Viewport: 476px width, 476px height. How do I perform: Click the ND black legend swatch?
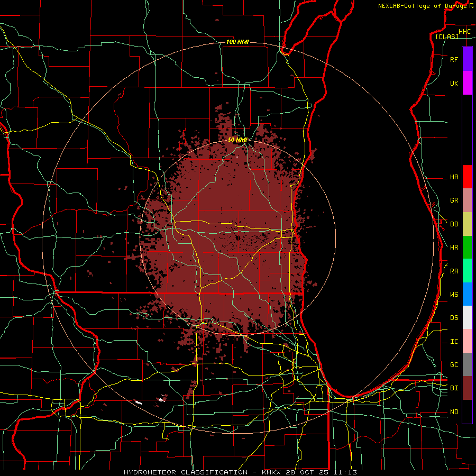467,411
